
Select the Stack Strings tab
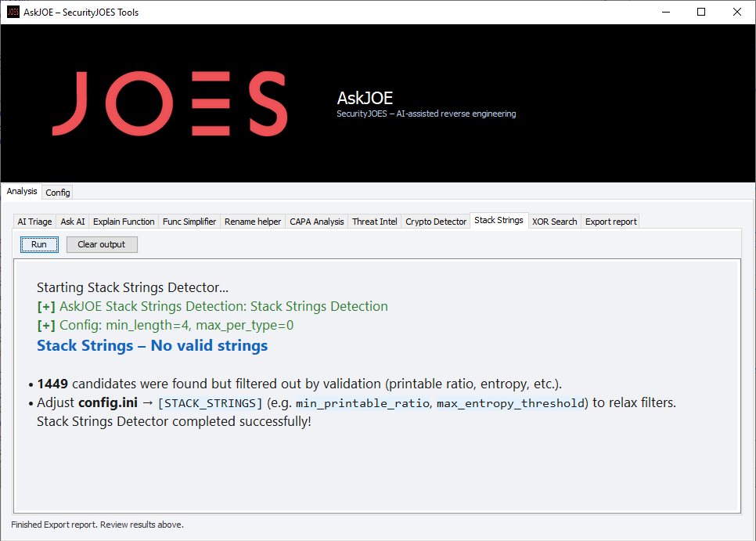point(499,220)
